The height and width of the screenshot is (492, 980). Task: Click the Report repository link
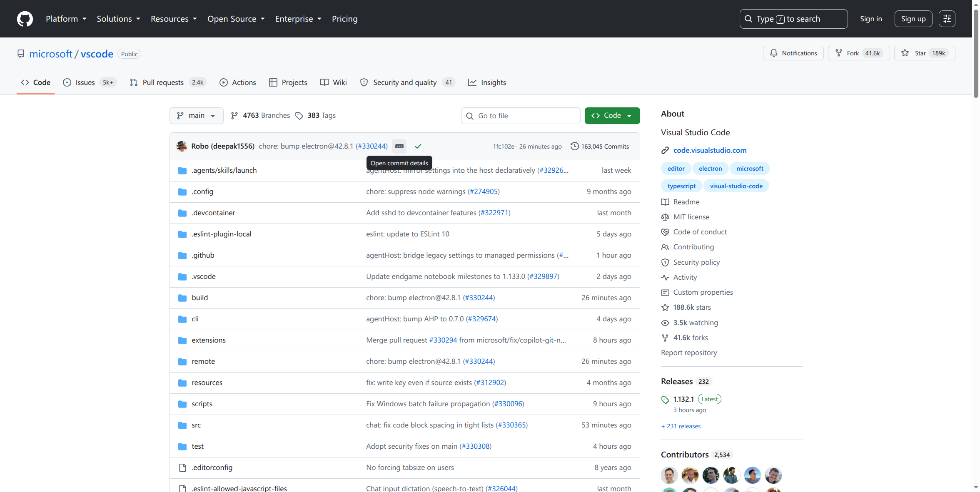click(x=689, y=353)
